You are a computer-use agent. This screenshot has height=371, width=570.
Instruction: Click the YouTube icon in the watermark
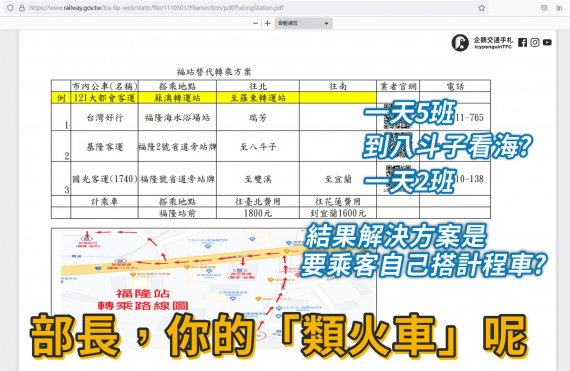(547, 43)
